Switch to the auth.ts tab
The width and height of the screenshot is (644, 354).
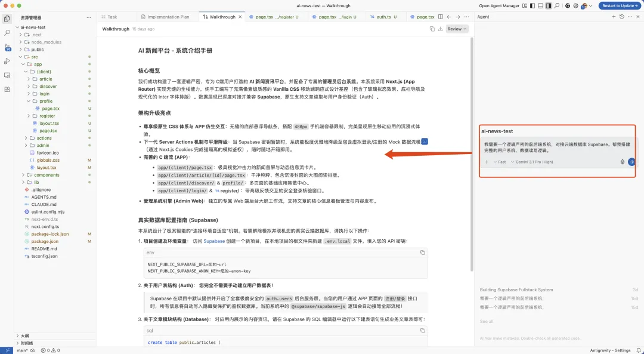pos(386,17)
